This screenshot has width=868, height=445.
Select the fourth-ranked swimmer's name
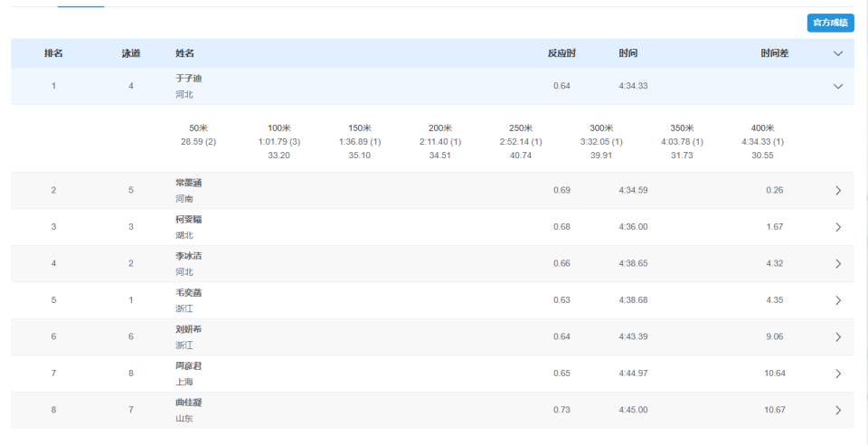[189, 256]
